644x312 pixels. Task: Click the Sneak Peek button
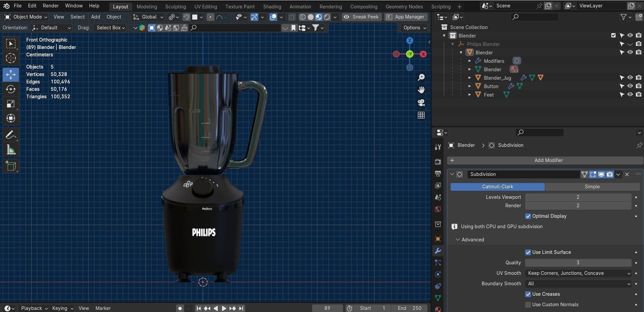[361, 17]
